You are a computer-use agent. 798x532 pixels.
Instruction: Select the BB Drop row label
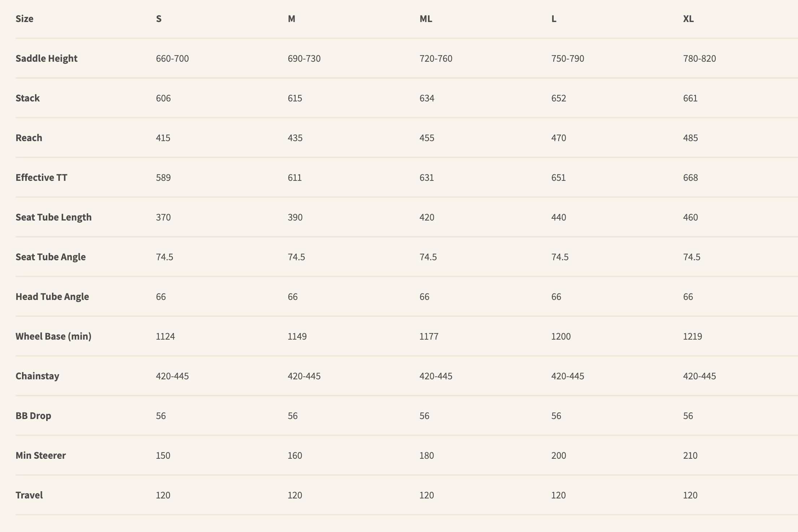click(x=34, y=416)
